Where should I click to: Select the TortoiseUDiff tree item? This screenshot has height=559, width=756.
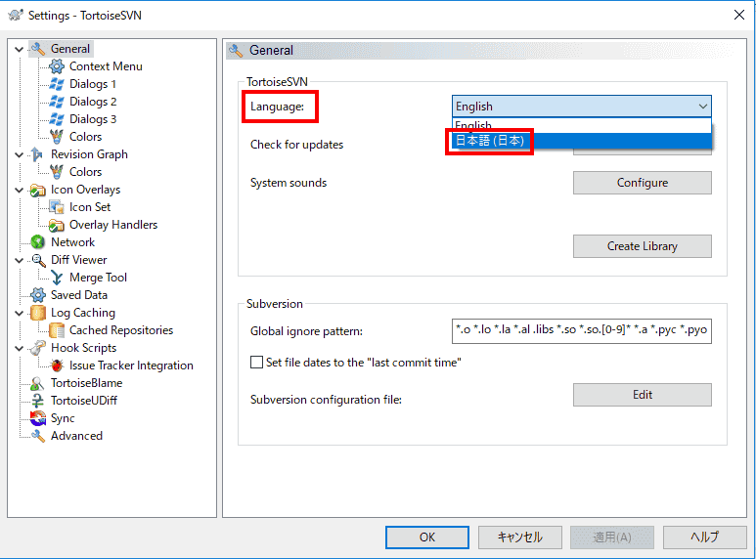pyautogui.click(x=84, y=401)
